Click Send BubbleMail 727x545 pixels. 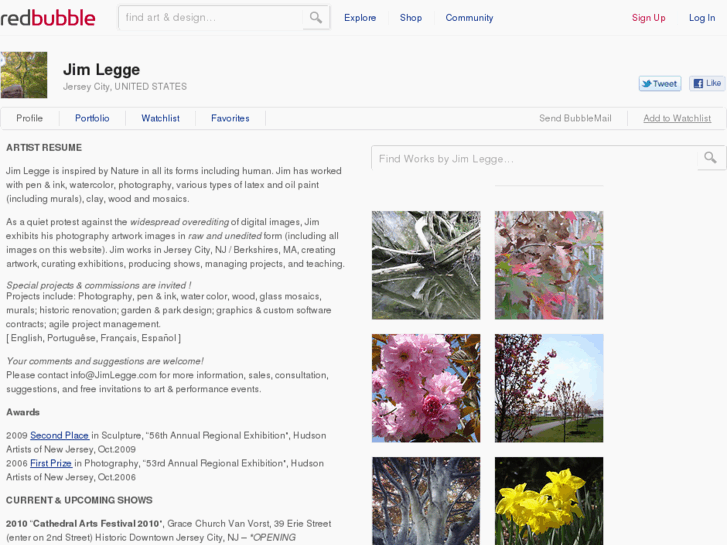575,118
